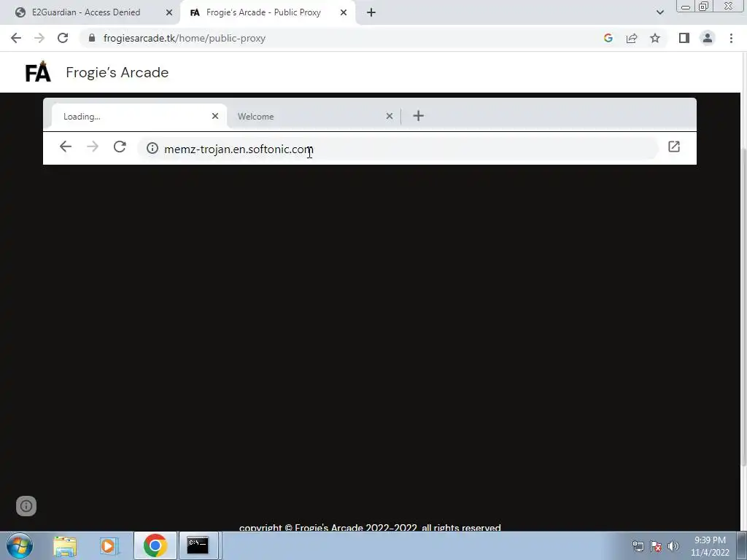Click Chrome's forward navigation arrow
Image resolution: width=747 pixels, height=560 pixels.
pyautogui.click(x=39, y=38)
